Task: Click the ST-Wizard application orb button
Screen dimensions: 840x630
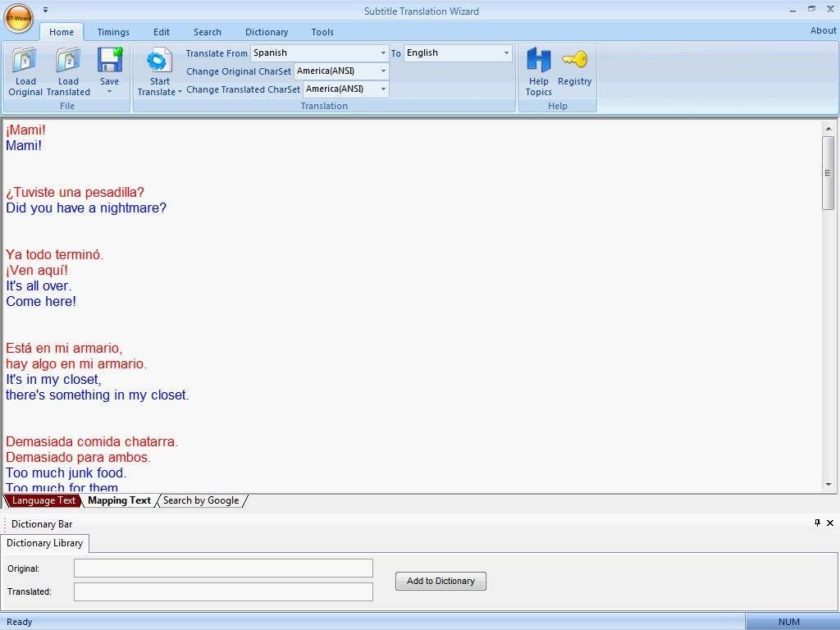Action: pos(19,18)
